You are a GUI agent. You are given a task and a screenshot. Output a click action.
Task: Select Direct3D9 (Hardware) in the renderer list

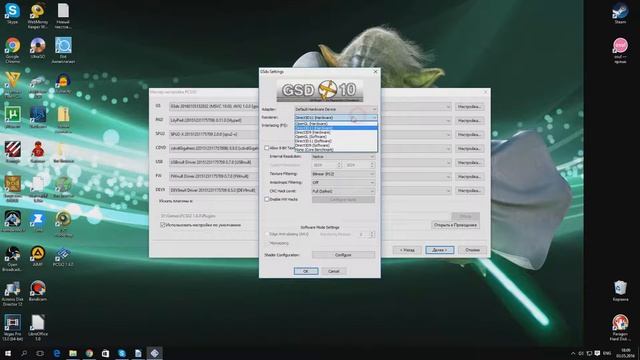336,132
